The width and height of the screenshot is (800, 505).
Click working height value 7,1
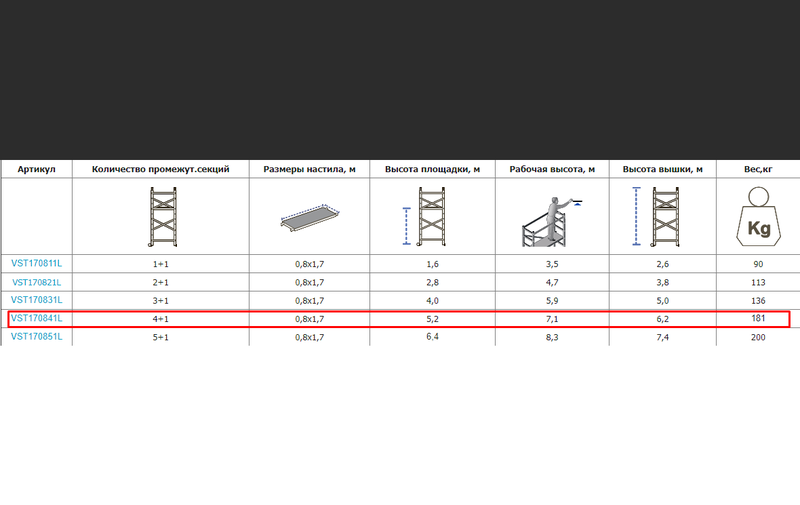552,319
